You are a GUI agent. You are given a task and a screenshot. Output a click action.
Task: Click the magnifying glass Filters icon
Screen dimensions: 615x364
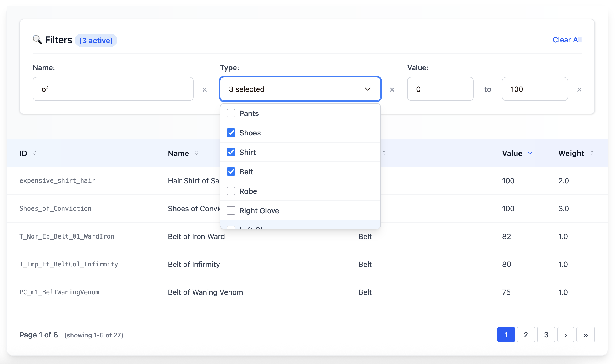click(37, 39)
